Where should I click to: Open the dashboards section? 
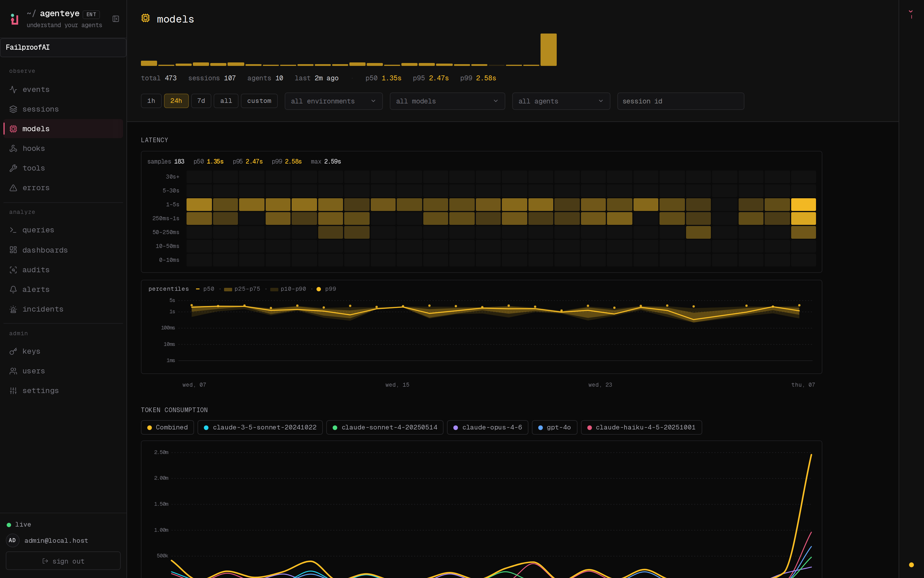point(63,250)
